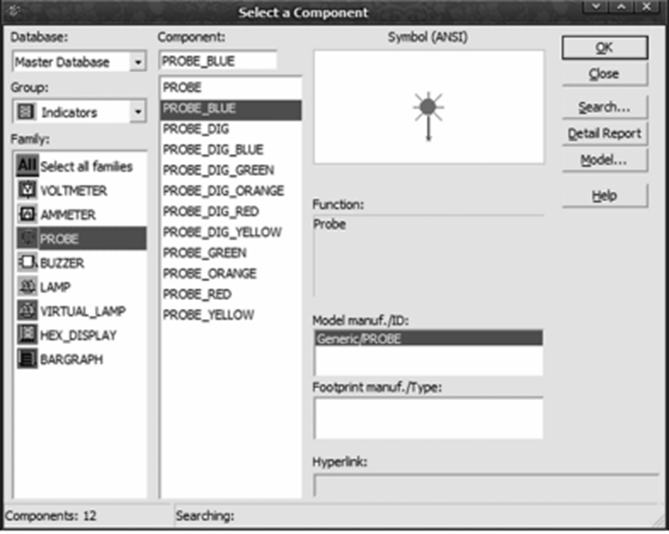Viewport: 669px width, 534px height.
Task: Open the Group dropdown arrow
Action: coord(137,112)
